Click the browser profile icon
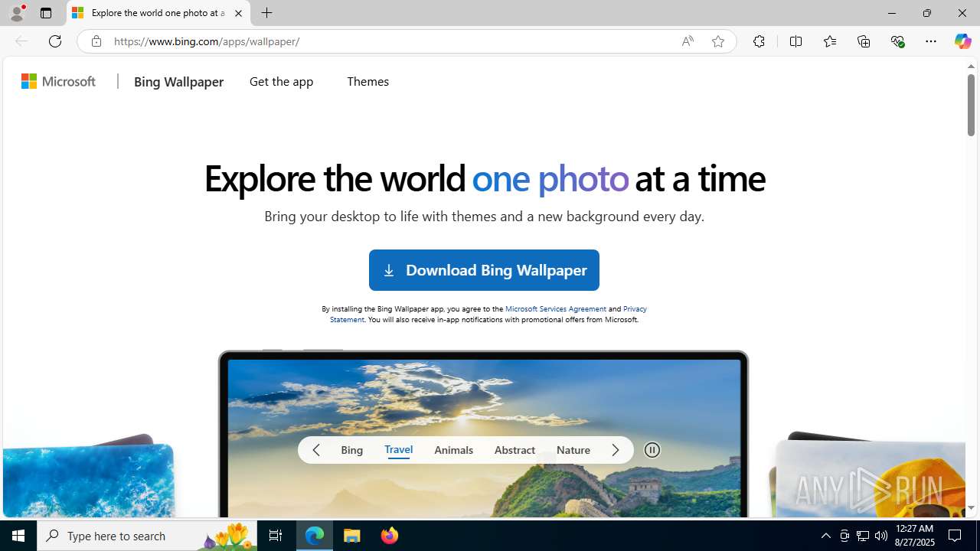The height and width of the screenshot is (551, 980). click(x=17, y=13)
